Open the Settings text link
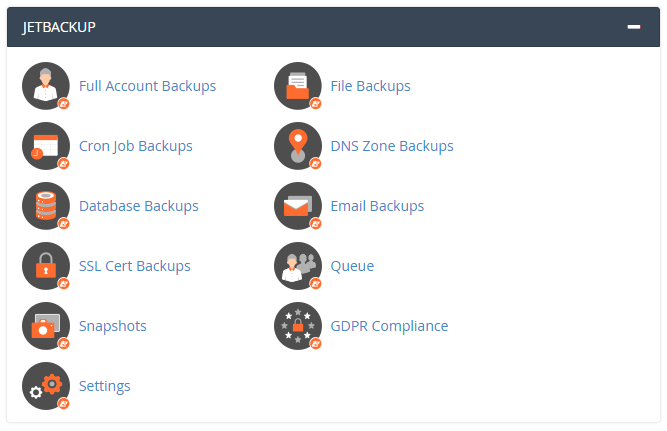 pos(105,386)
